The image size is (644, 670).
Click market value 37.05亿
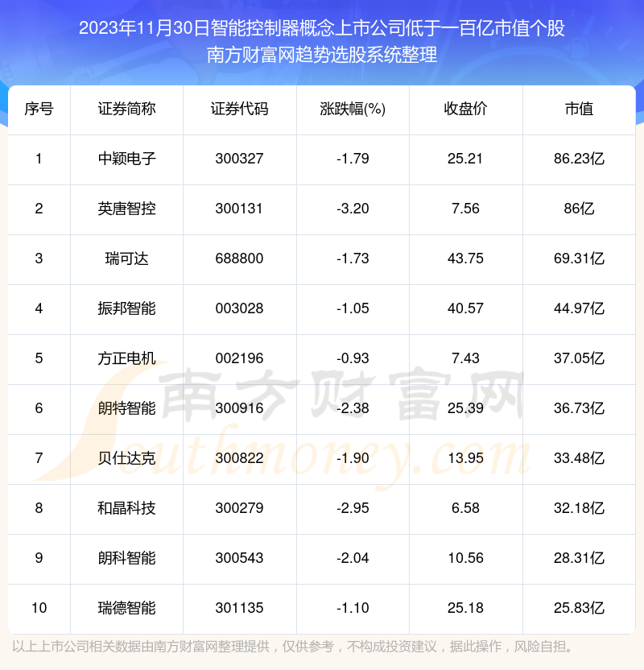pyautogui.click(x=579, y=359)
